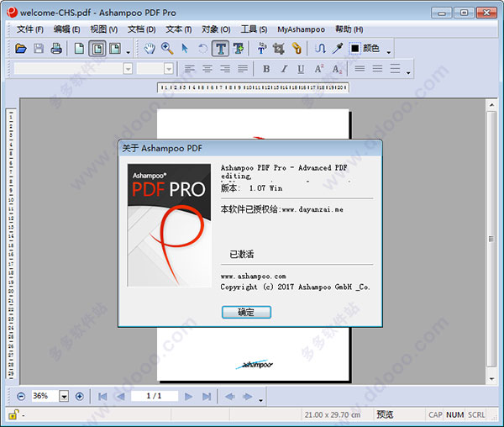Screen dimensions: 504x427
Task: Select the Hand pan tool
Action: [150, 49]
